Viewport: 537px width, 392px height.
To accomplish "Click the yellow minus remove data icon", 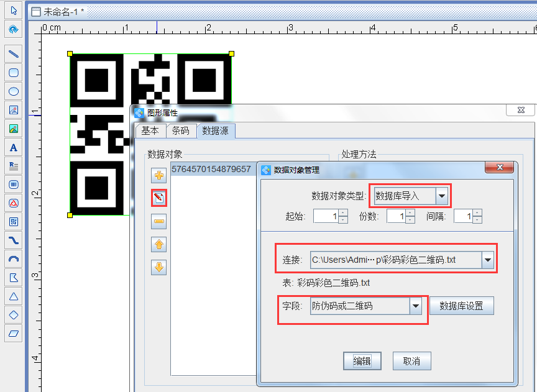I will pos(159,221).
